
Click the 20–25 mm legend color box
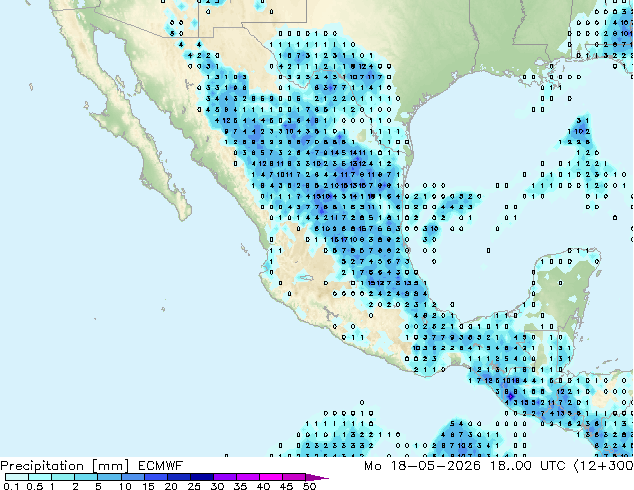click(x=179, y=477)
